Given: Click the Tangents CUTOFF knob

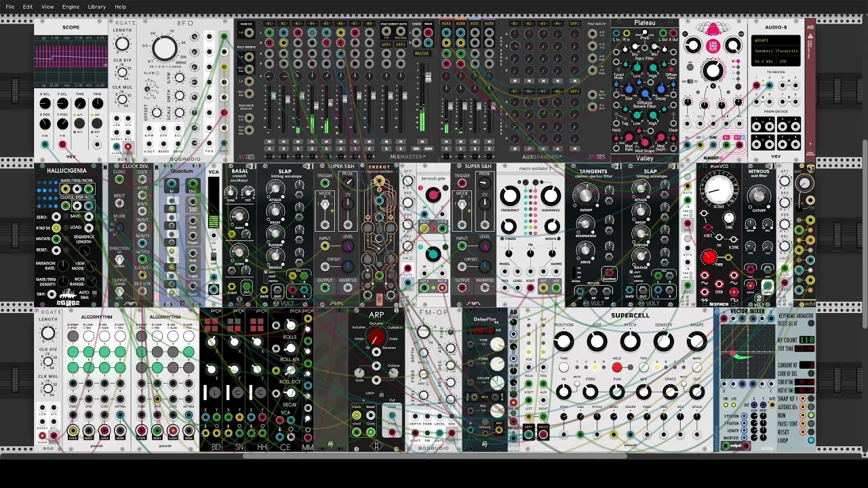Looking at the screenshot, I should (585, 197).
